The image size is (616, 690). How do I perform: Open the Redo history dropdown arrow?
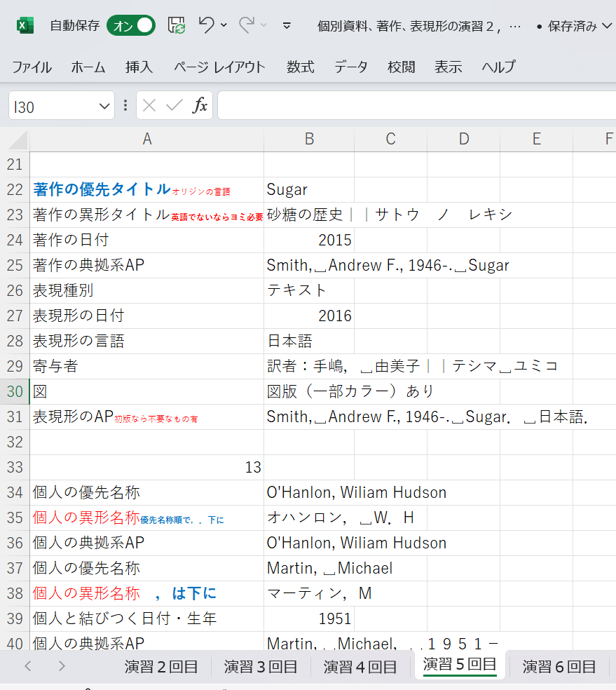pos(263,25)
